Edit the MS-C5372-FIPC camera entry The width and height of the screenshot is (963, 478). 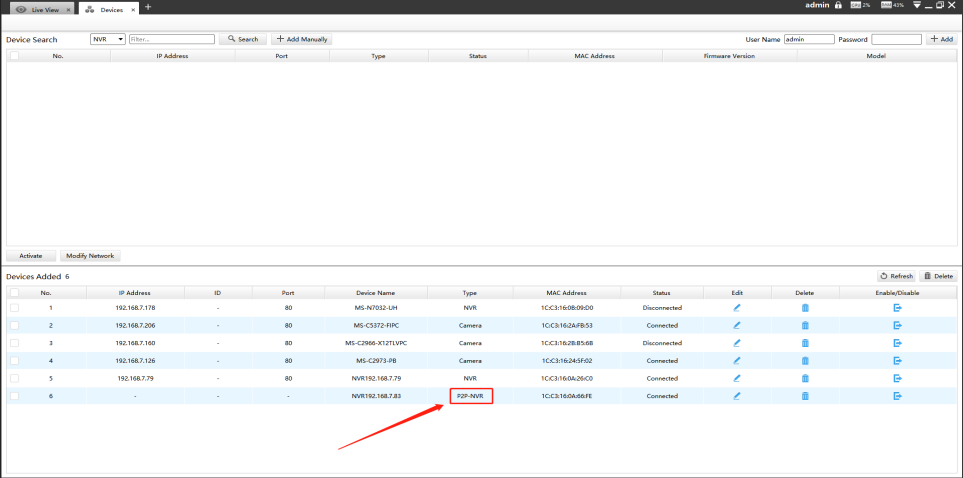[737, 325]
